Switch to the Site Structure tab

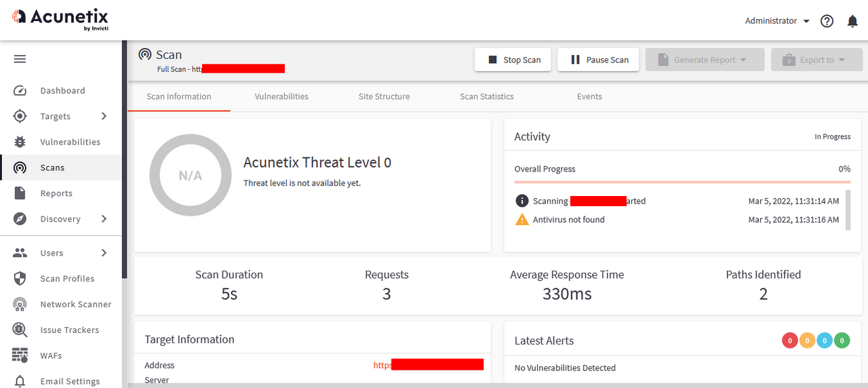click(384, 96)
